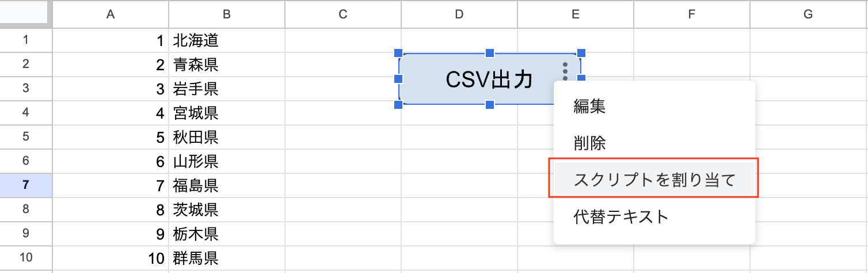Click the cell showing 群馬県
The height and width of the screenshot is (273, 868).
tap(227, 258)
